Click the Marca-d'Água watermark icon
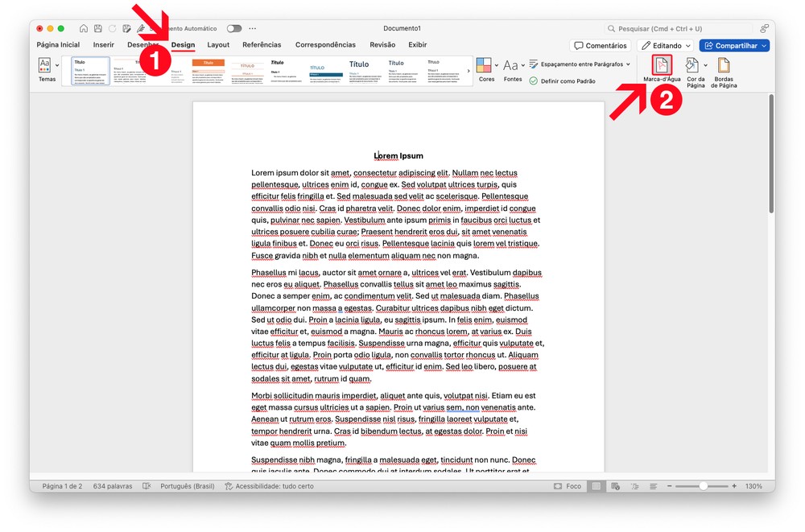The width and height of the screenshot is (805, 532). tap(661, 66)
